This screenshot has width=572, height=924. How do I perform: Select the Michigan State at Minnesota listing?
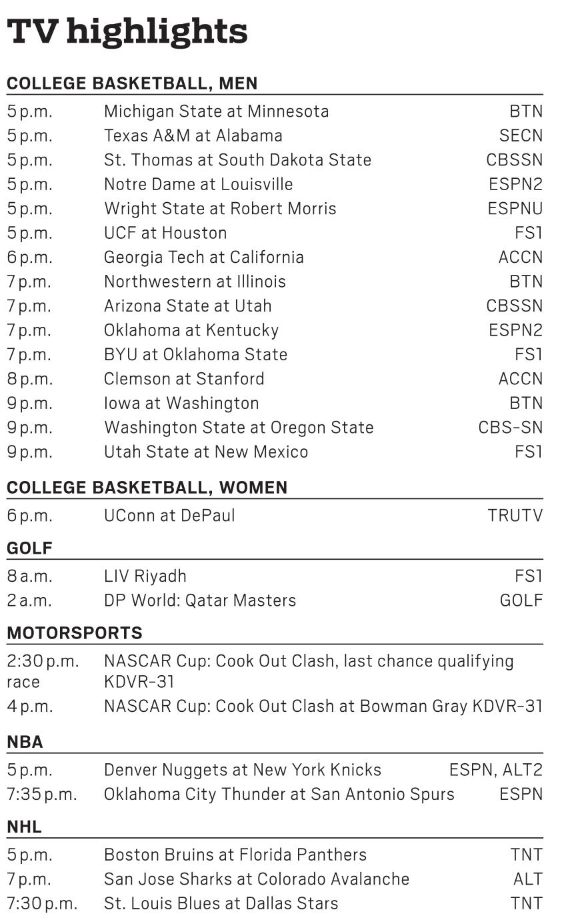pos(216,111)
